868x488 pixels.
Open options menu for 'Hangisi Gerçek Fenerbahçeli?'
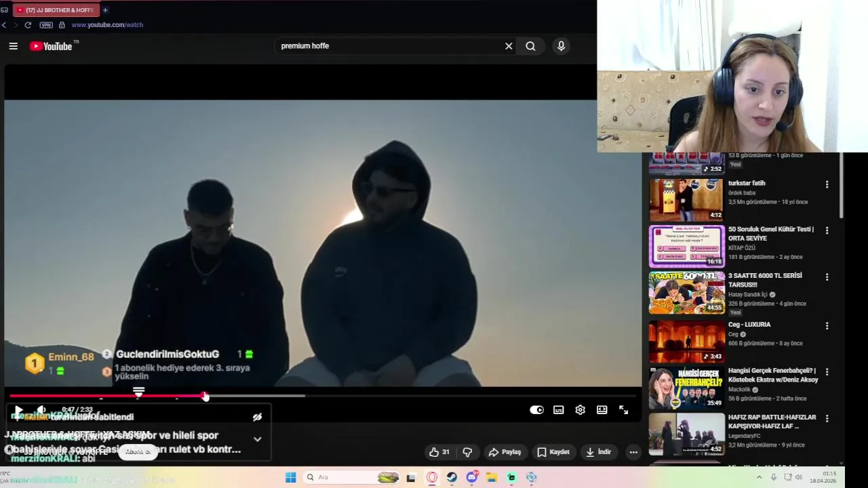827,372
